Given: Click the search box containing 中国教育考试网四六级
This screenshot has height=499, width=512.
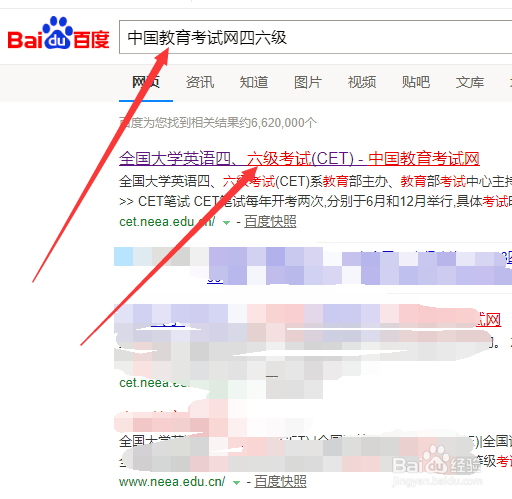Looking at the screenshot, I should pyautogui.click(x=315, y=37).
